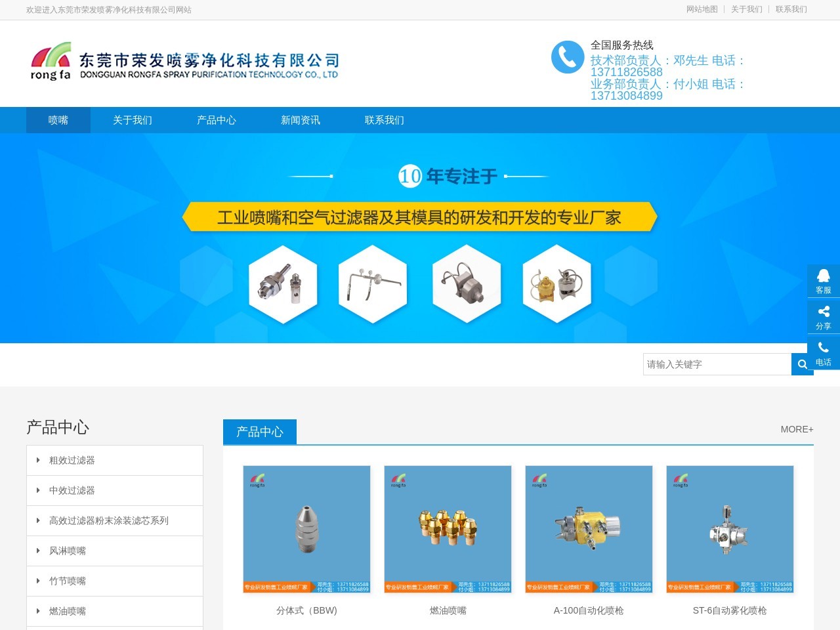Expand the 燃油喷嘴 category arrow
Viewport: 840px width, 630px height.
[x=39, y=611]
